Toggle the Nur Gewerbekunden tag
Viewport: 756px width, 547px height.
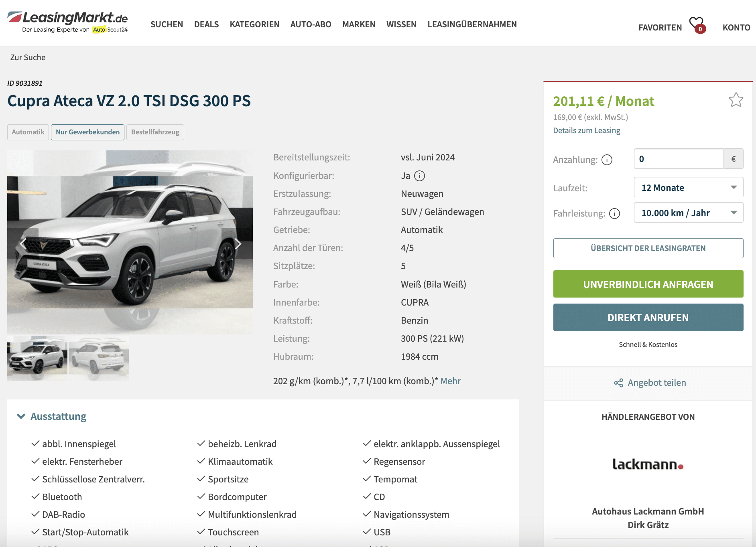tap(87, 132)
